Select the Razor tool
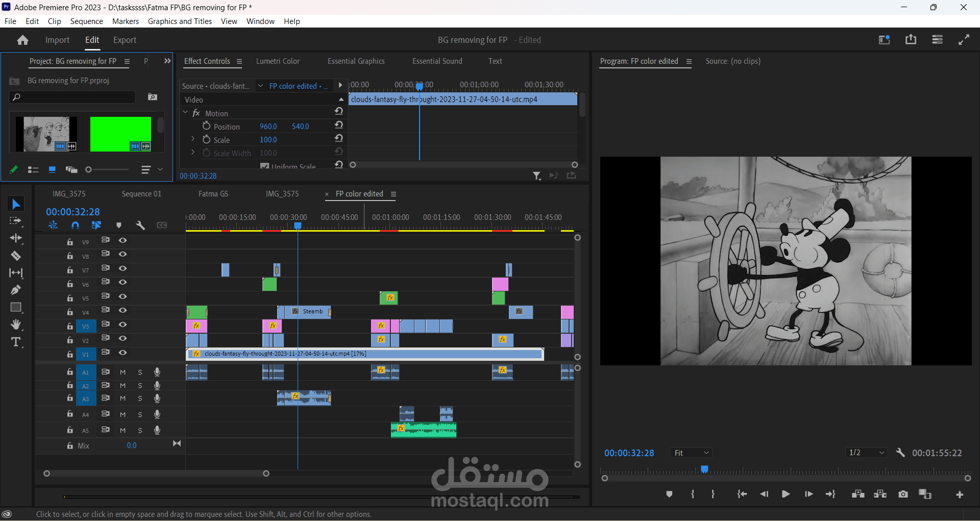Screen dimensions: 980x521 (16, 256)
